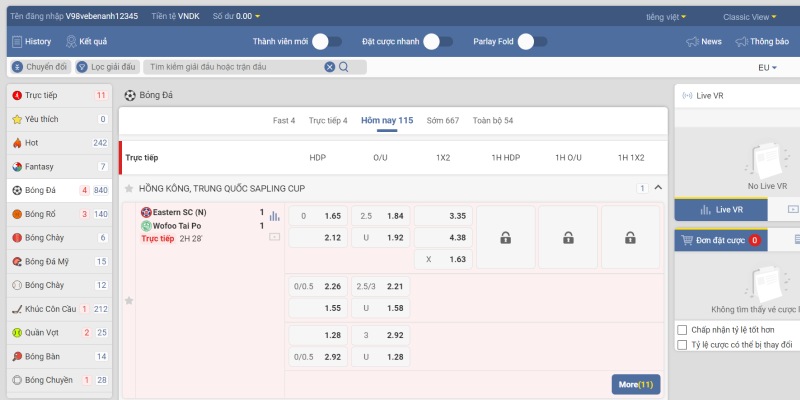The height and width of the screenshot is (400, 800).
Task: Click the More(11) button
Action: 636,384
